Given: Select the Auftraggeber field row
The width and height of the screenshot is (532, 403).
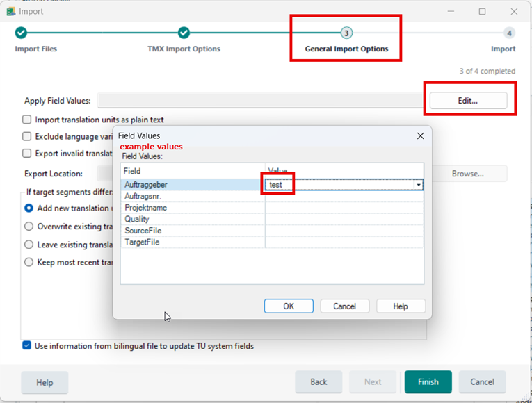Looking at the screenshot, I should (193, 185).
